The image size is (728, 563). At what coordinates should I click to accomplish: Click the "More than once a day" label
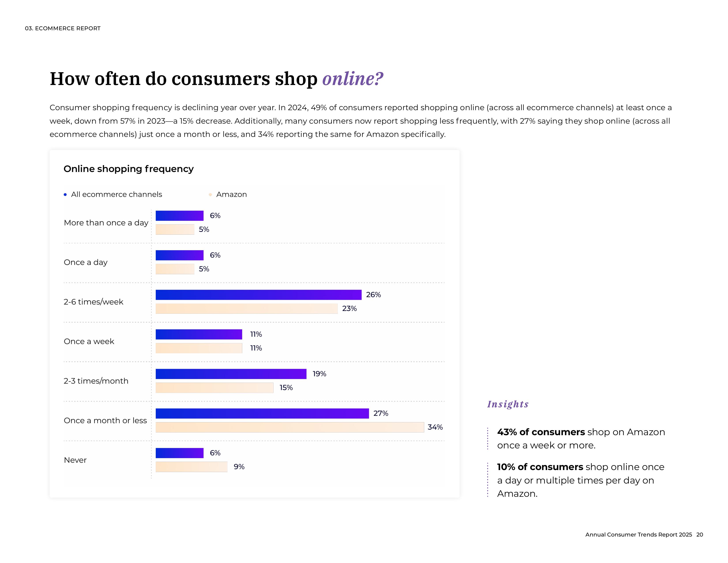point(106,223)
